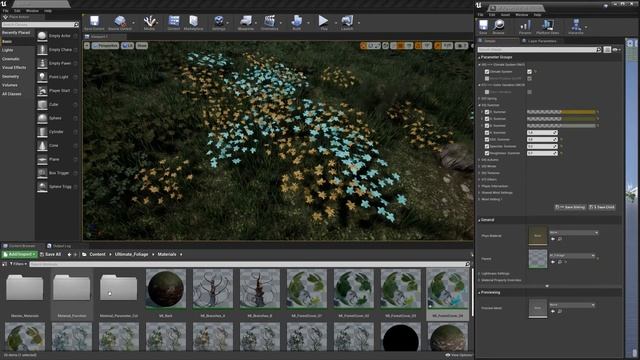Open the viewport Perspective mode dropdown
Screen dimensions: 640x360
105,46
